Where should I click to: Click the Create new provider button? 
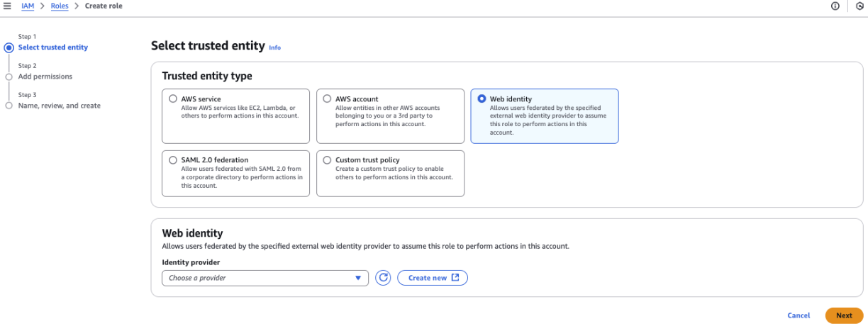[433, 278]
